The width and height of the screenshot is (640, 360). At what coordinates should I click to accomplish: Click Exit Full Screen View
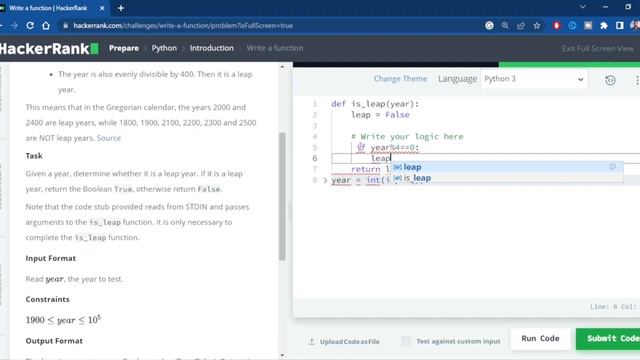point(598,49)
